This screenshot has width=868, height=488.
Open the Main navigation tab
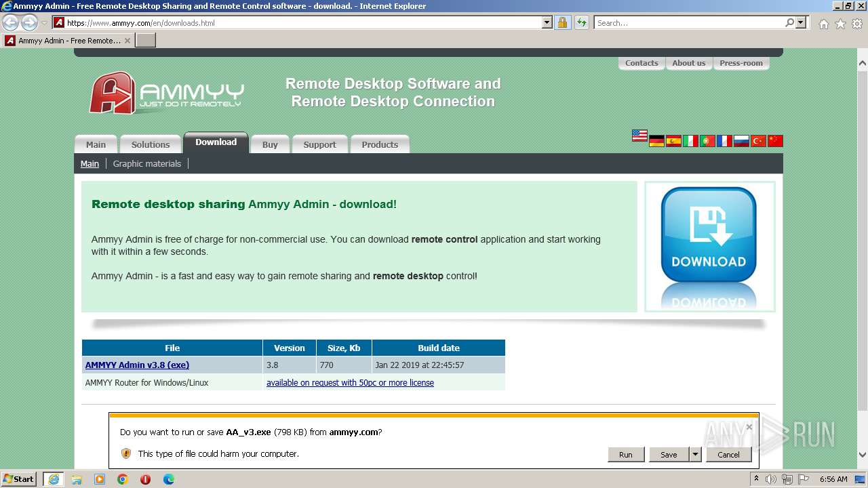[x=96, y=144]
